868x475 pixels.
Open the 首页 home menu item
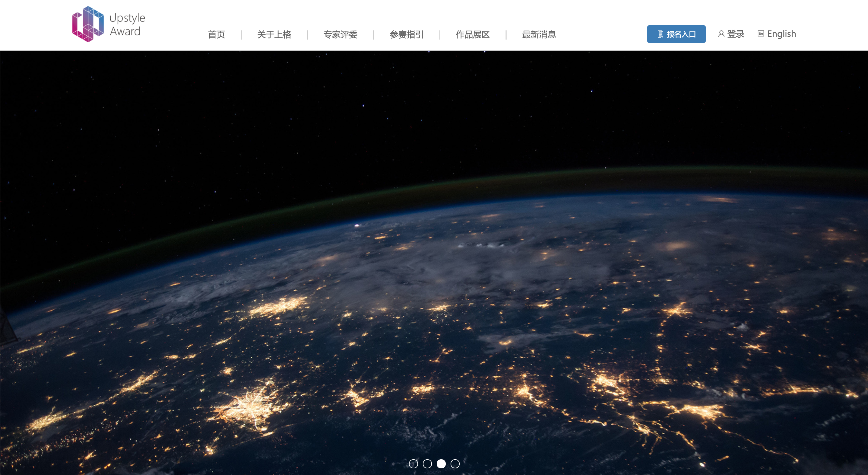coord(216,34)
